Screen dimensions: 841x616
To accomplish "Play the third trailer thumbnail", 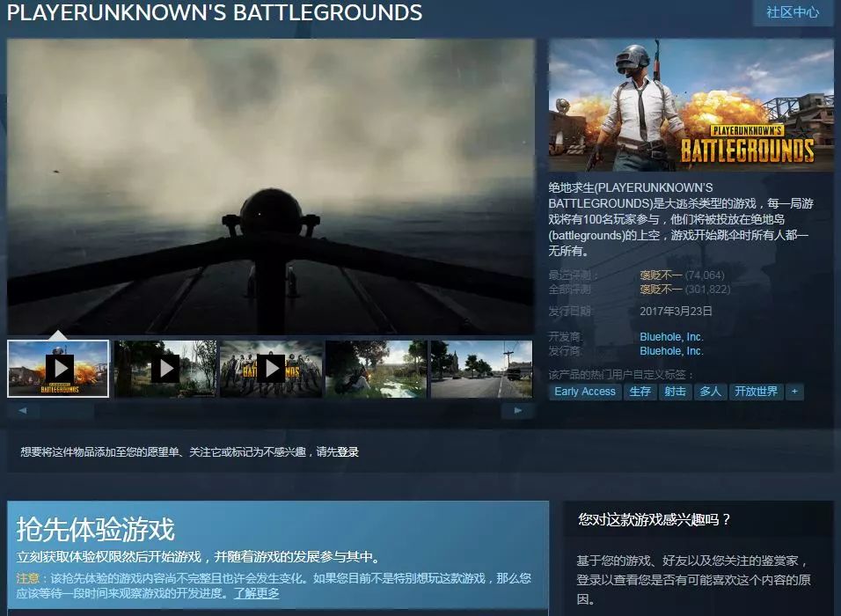I will (270, 368).
